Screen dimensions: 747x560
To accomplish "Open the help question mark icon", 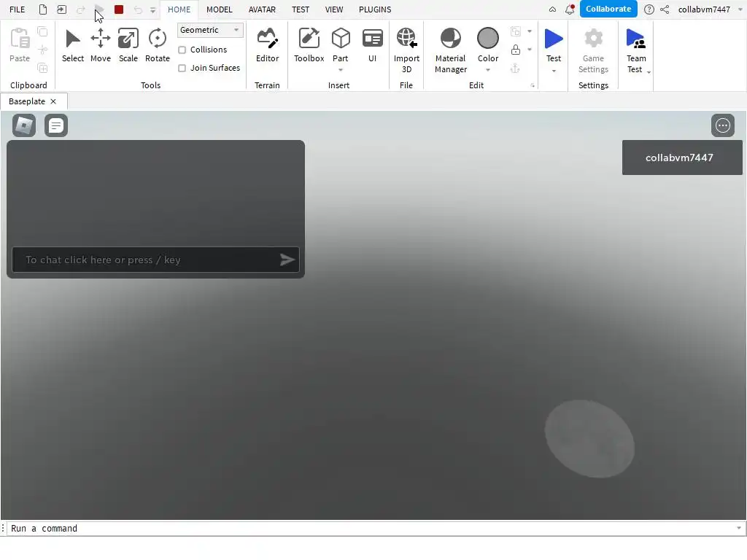I will point(649,9).
